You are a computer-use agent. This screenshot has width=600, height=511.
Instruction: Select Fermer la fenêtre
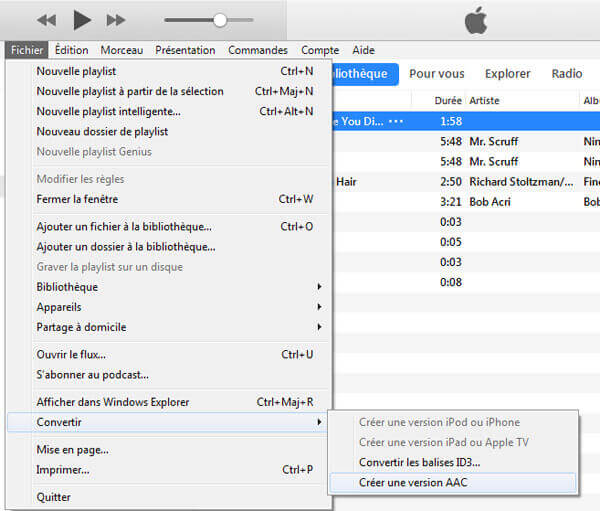click(168, 199)
